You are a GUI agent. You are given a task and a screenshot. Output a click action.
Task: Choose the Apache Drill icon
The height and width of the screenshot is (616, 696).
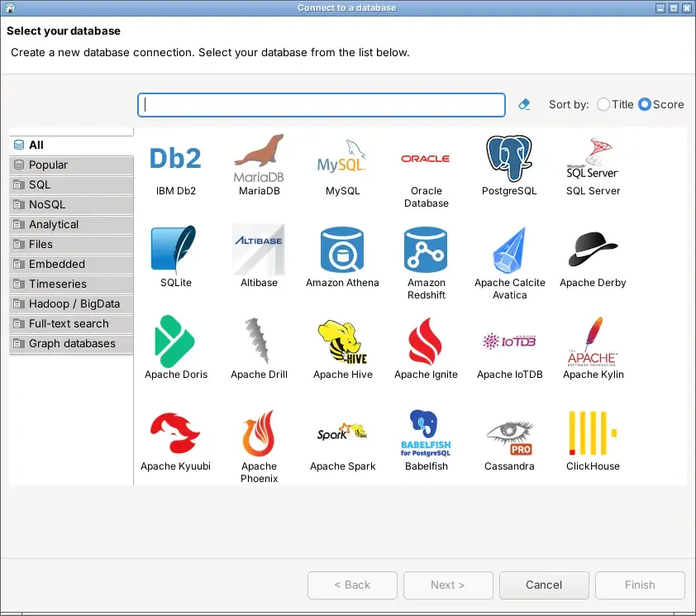pos(258,341)
